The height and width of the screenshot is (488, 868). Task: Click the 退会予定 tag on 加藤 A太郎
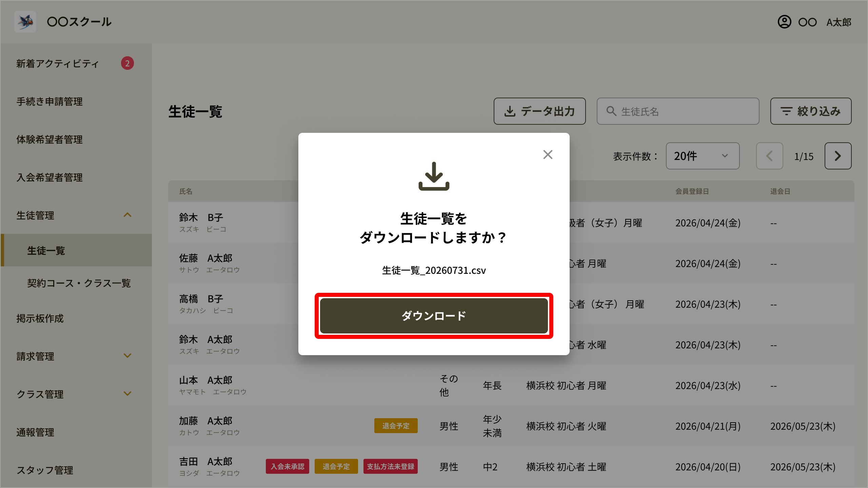[396, 426]
